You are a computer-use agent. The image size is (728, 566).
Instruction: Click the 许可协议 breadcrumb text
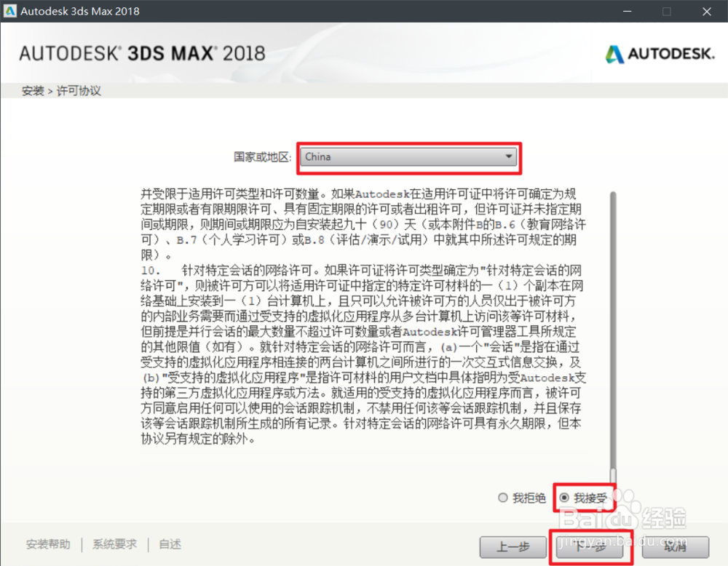[79, 91]
